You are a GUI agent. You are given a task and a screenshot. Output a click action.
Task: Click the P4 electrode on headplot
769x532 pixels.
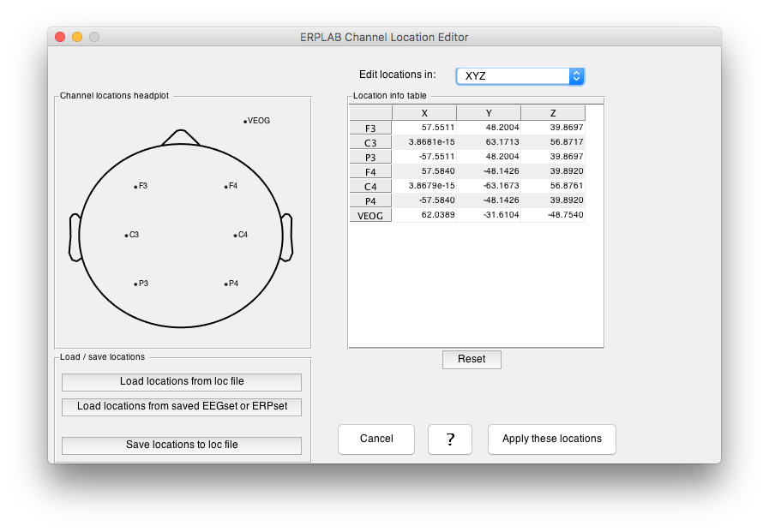tap(226, 284)
